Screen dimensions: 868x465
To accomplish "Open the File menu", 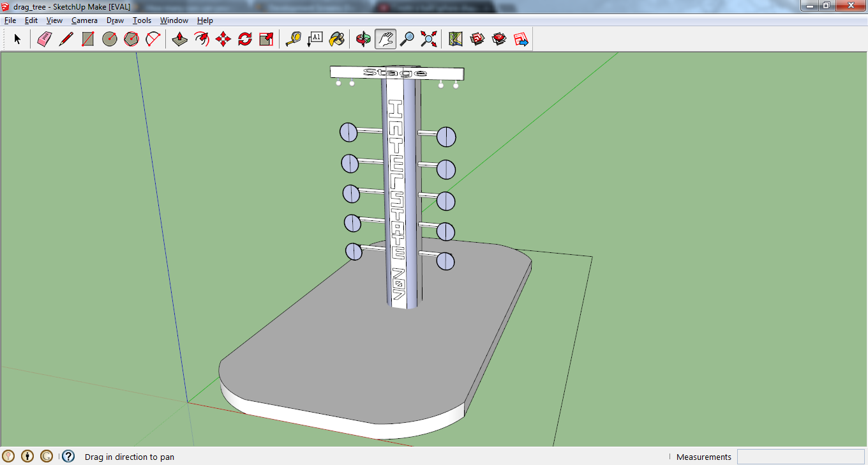I will coord(10,20).
